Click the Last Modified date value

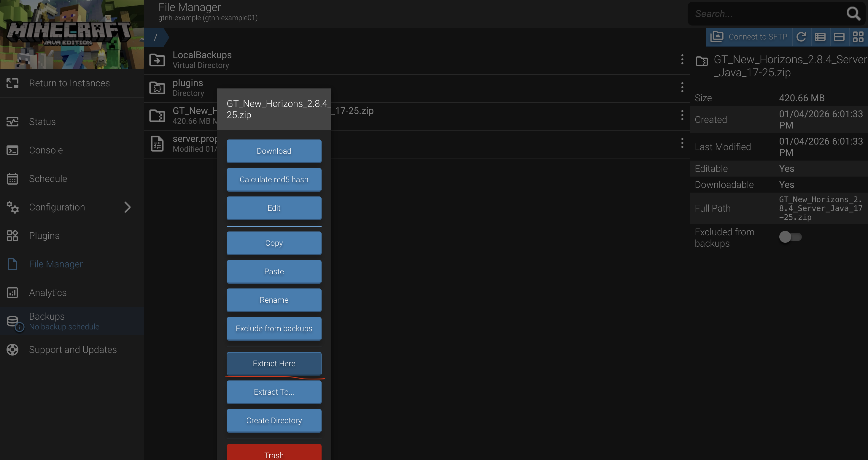click(821, 147)
